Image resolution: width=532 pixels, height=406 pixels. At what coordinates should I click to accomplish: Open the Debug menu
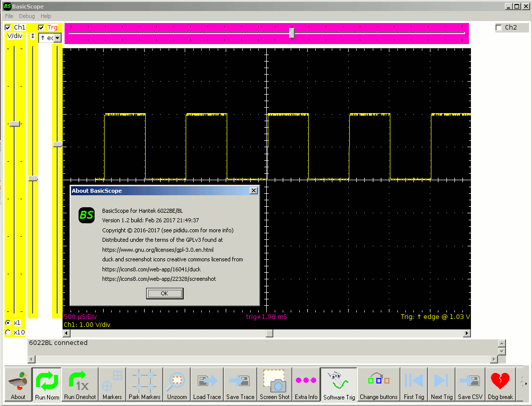[27, 16]
